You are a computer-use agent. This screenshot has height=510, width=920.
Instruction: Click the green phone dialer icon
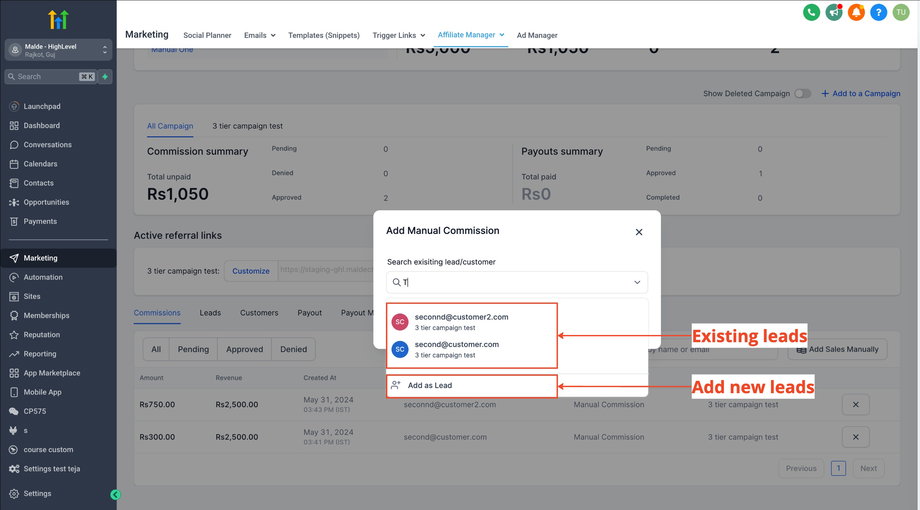[x=811, y=12]
